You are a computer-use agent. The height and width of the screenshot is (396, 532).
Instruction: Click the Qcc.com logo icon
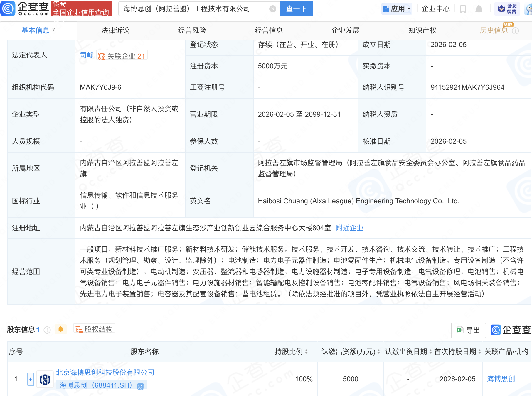tap(8, 9)
